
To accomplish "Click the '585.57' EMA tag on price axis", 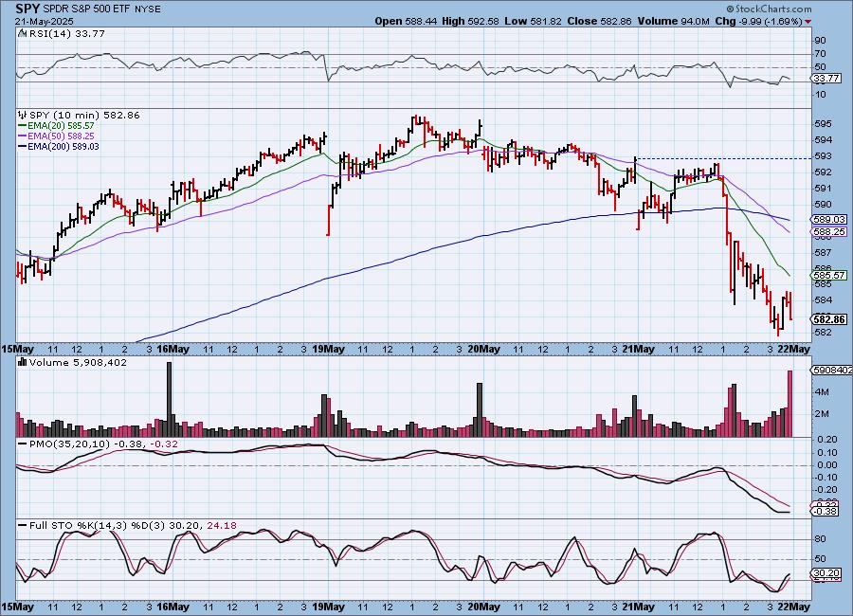I will tap(829, 276).
